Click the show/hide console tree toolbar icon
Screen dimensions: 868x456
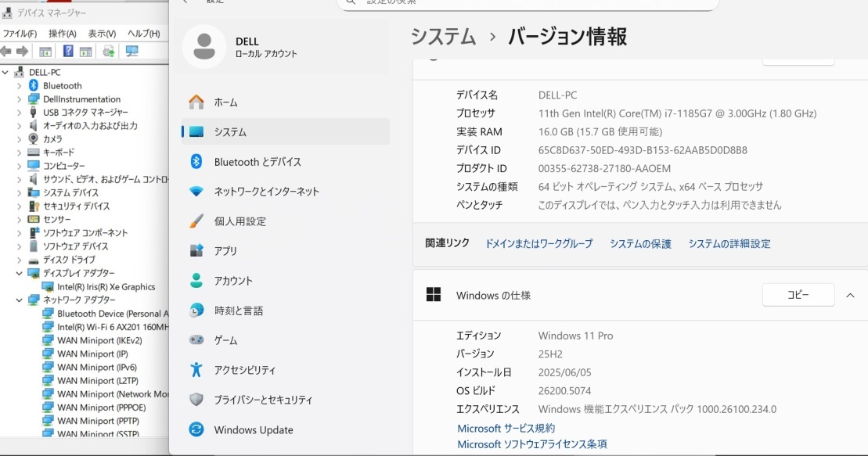45,52
